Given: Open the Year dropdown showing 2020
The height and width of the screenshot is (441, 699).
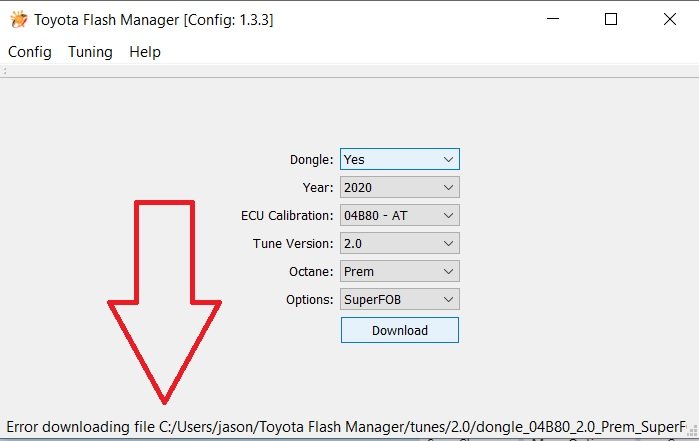Looking at the screenshot, I should coord(399,187).
